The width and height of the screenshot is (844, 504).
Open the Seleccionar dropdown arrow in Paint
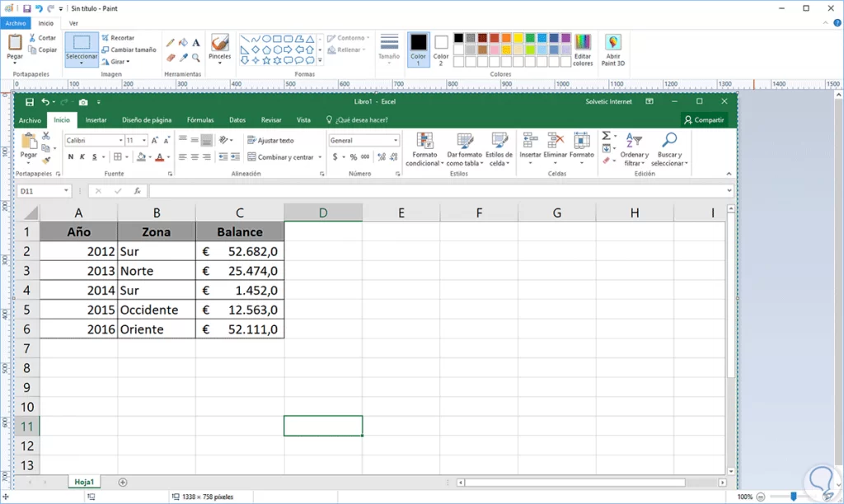pos(82,63)
